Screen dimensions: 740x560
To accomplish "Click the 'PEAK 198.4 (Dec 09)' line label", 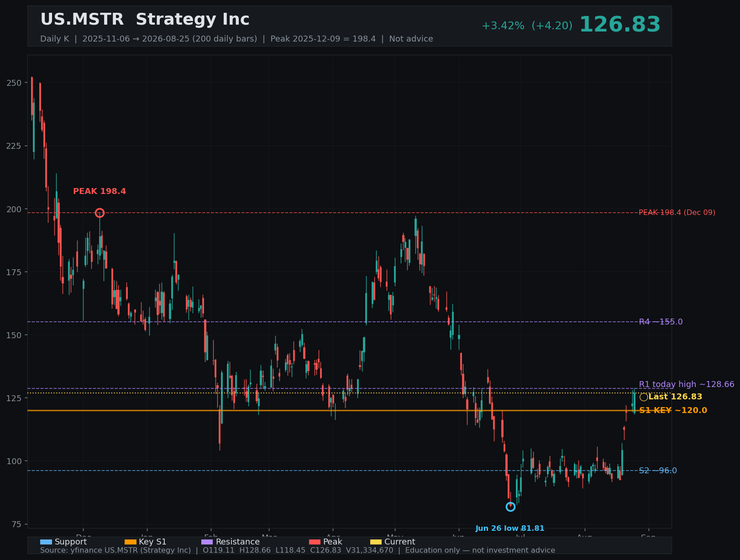I will pos(677,213).
